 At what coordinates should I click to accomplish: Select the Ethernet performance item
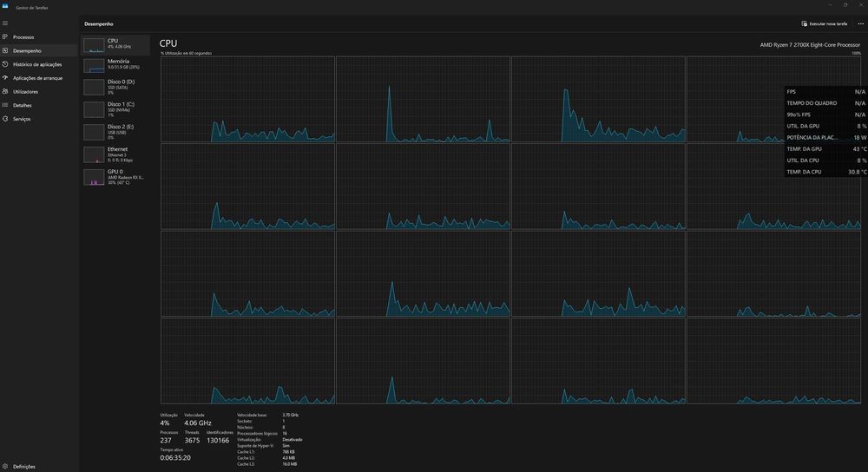(115, 154)
